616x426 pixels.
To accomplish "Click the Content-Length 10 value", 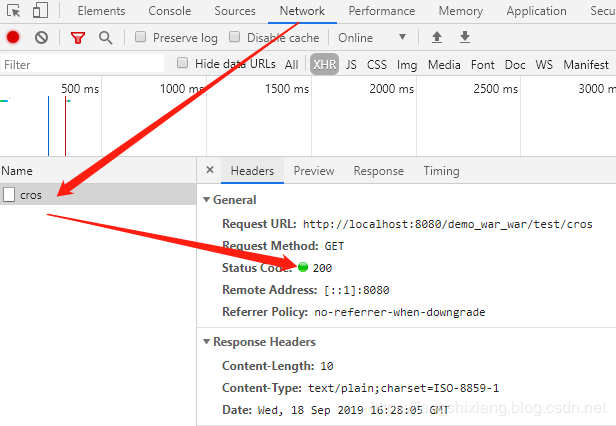I will (x=327, y=366).
